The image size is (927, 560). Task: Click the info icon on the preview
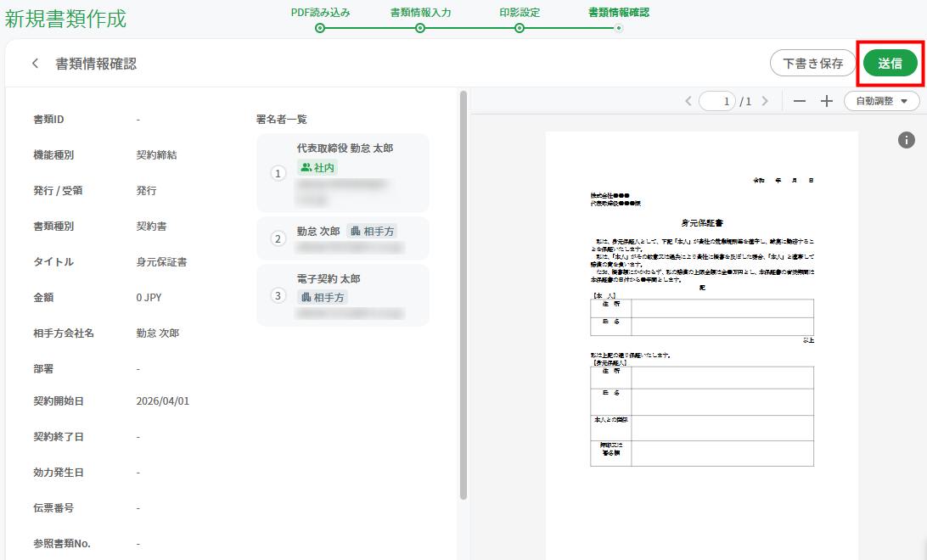coord(907,140)
